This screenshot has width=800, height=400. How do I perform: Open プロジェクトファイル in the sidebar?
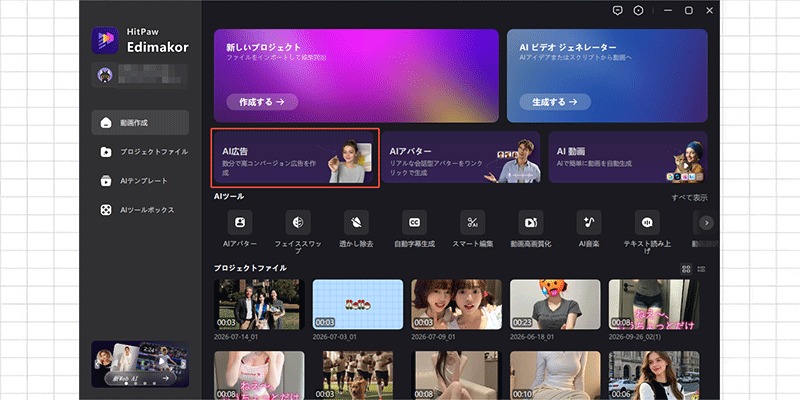pos(140,152)
